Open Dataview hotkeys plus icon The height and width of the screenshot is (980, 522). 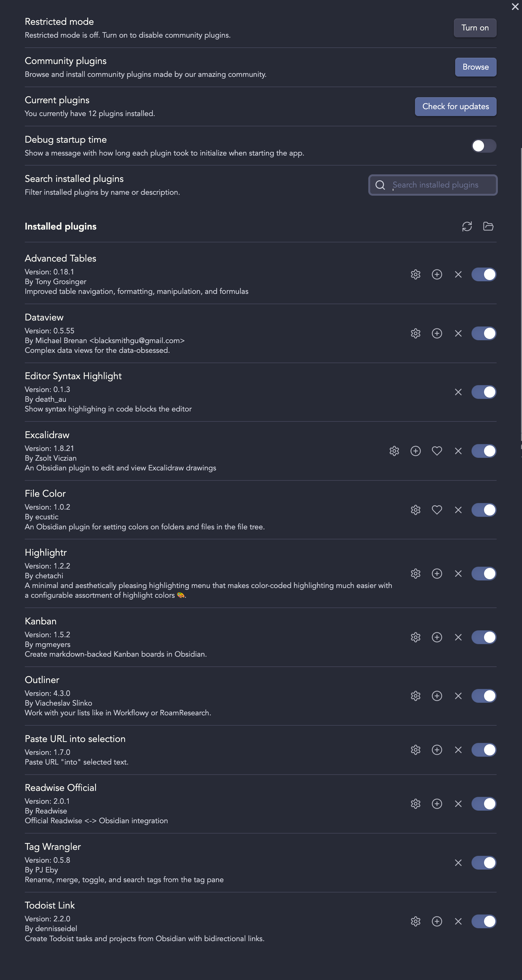click(437, 333)
